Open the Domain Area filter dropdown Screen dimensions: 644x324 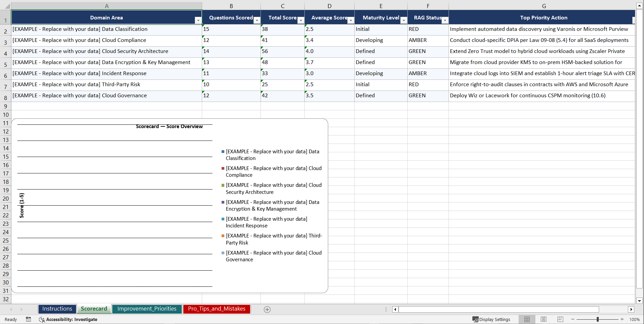[198, 20]
